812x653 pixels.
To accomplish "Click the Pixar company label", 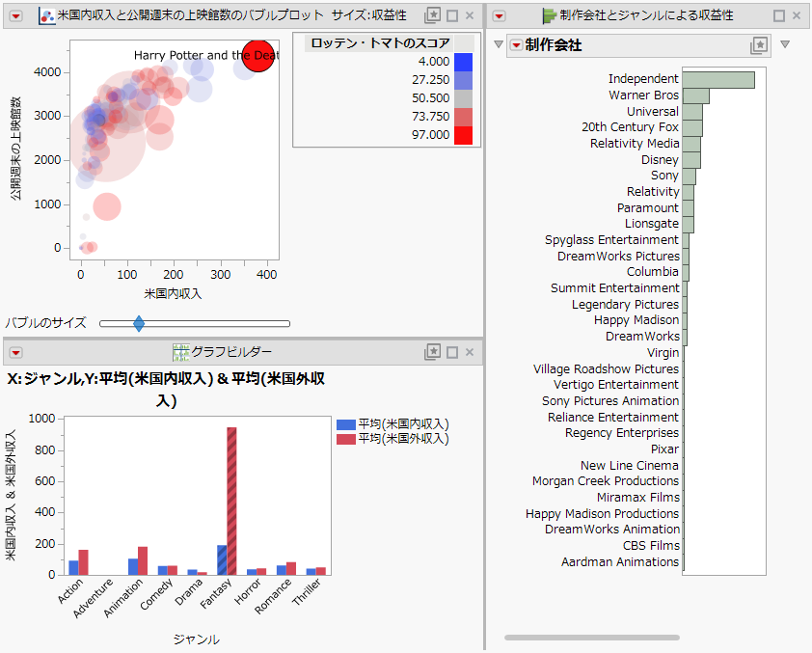I will click(664, 449).
